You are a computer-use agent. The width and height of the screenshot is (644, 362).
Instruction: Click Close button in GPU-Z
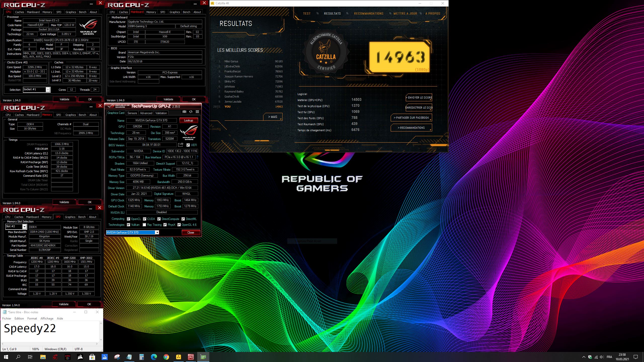click(191, 232)
